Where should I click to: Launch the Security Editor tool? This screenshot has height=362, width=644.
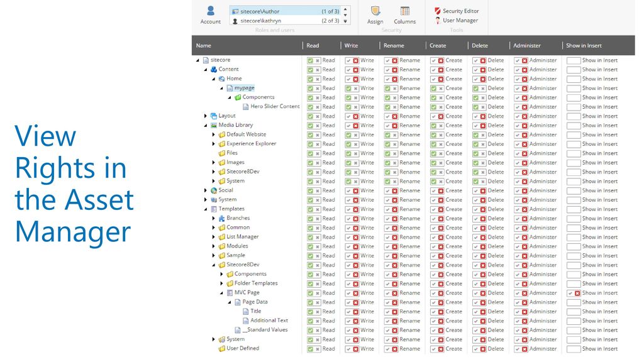(x=457, y=11)
